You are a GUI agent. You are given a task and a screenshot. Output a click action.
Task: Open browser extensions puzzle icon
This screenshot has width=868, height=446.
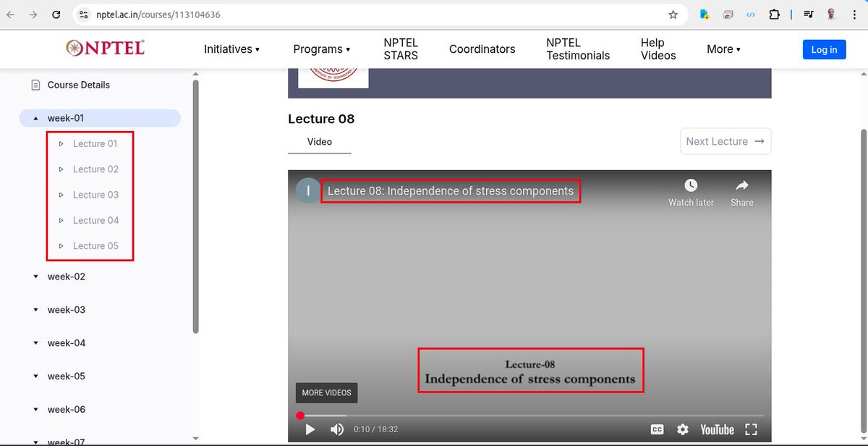[775, 14]
